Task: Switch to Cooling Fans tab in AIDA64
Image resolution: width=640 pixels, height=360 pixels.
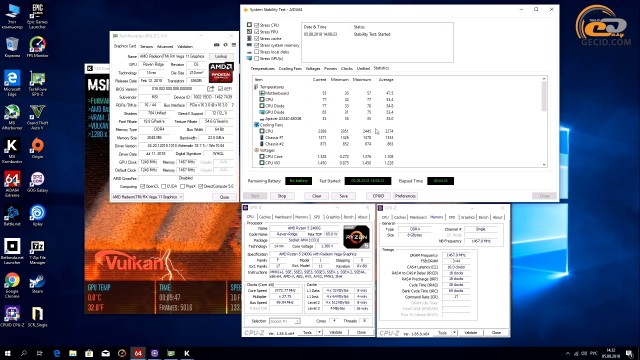Action: [x=290, y=69]
